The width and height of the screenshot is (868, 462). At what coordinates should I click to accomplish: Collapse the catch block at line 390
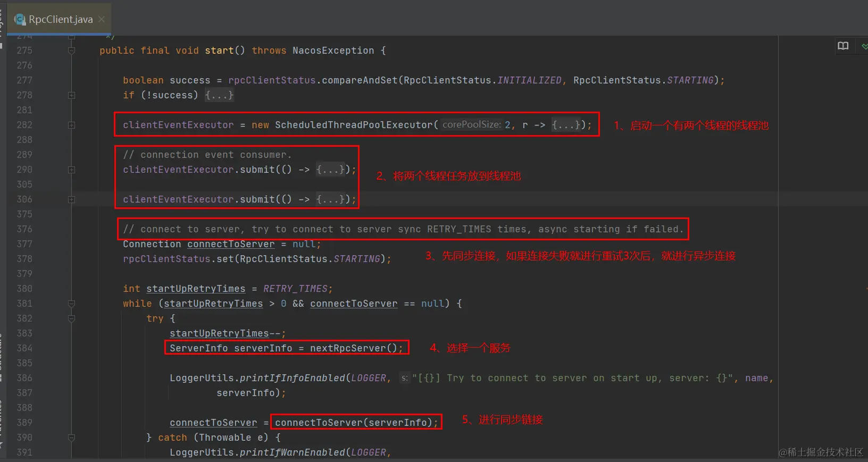point(71,438)
